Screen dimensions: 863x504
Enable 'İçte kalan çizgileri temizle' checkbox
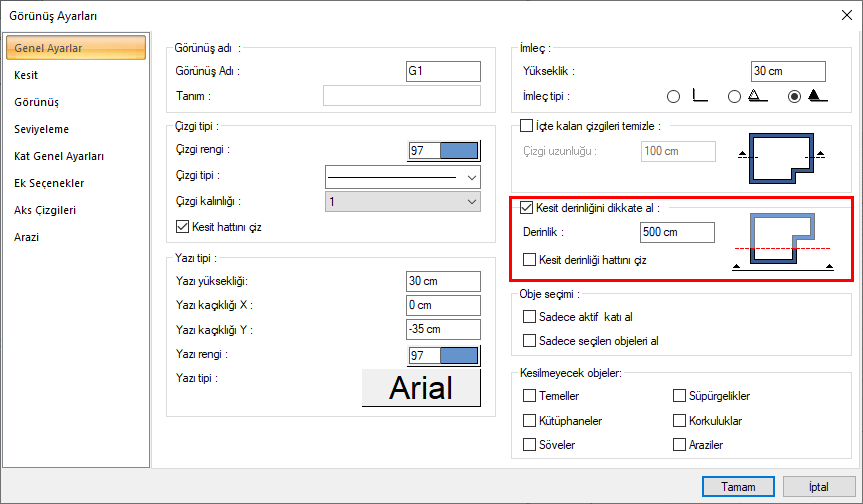click(527, 125)
